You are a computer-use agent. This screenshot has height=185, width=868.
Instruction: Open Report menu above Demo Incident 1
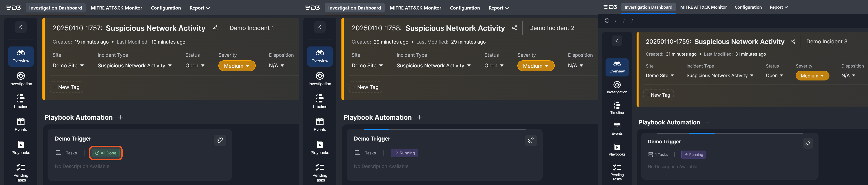[x=200, y=8]
